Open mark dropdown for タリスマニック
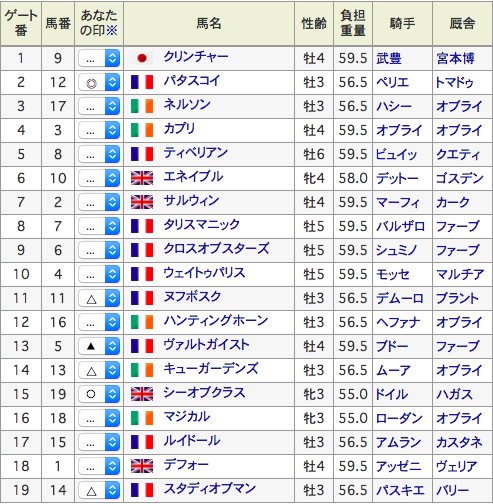The width and height of the screenshot is (493, 504). (99, 227)
